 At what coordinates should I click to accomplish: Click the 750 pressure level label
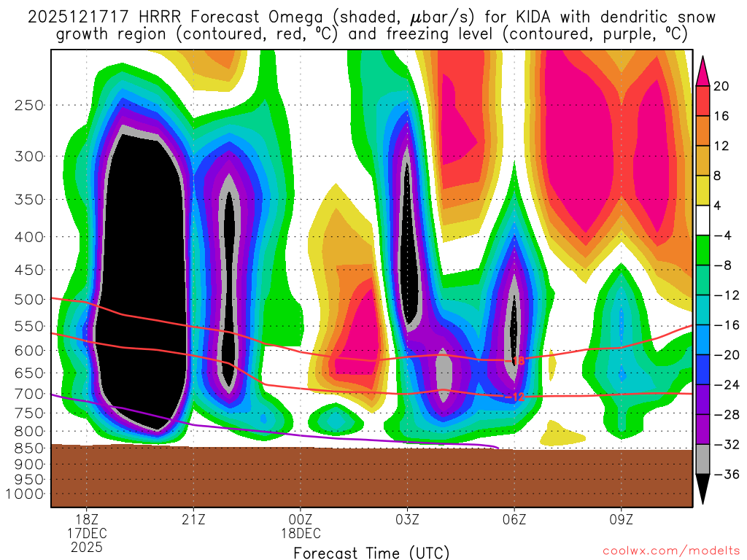pos(29,413)
